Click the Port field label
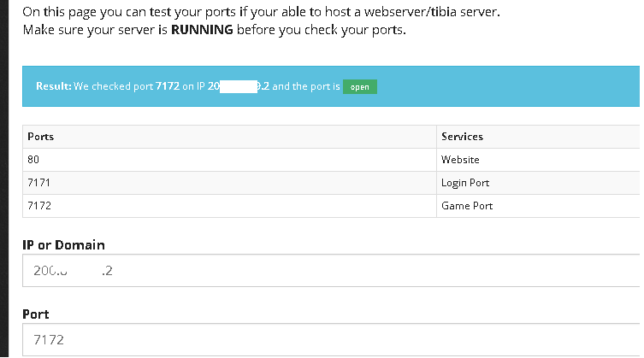The height and width of the screenshot is (358, 644). 36,314
